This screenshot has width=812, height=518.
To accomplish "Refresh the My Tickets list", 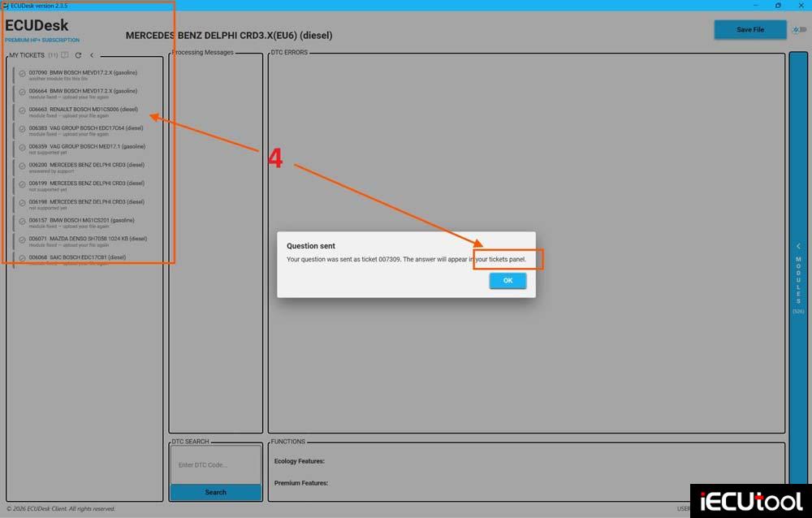I will coord(78,55).
